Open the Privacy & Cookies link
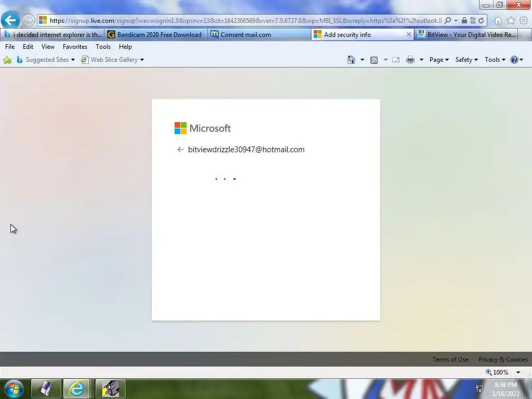The image size is (532, 399). [x=503, y=360]
